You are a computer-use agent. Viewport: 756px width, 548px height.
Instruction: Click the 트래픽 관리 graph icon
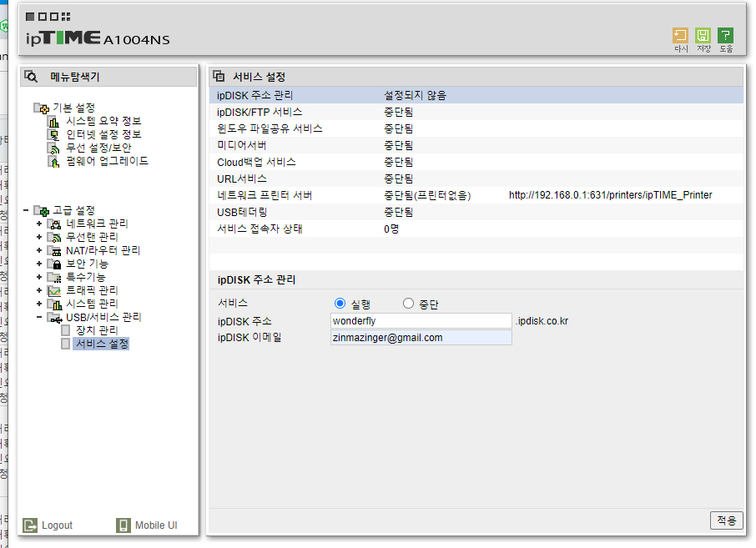(x=54, y=290)
